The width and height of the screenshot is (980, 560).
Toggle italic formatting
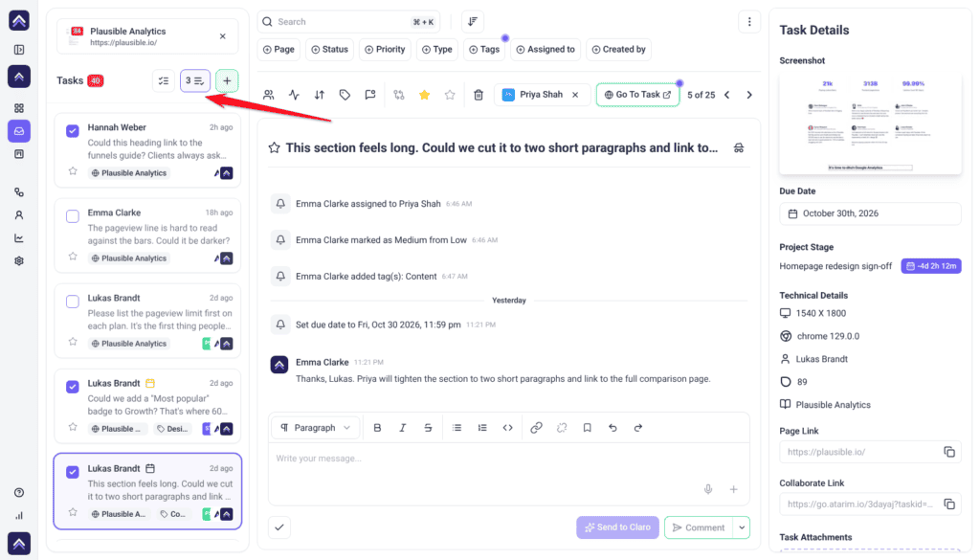click(x=403, y=428)
